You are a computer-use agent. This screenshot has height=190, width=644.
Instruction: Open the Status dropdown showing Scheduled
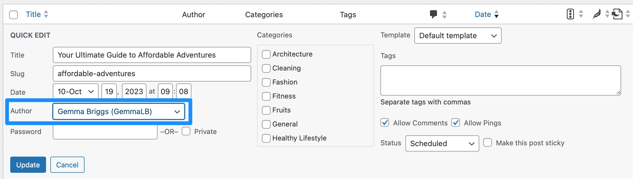[442, 143]
